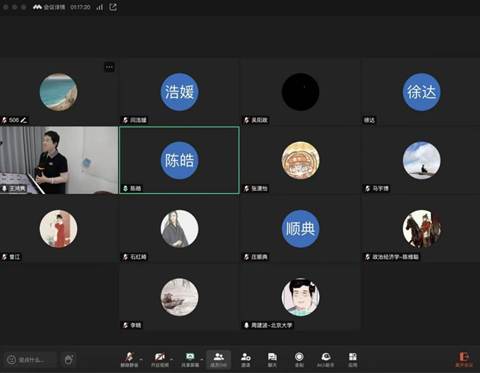
Task: Start recording the meeting
Action: pos(299,359)
